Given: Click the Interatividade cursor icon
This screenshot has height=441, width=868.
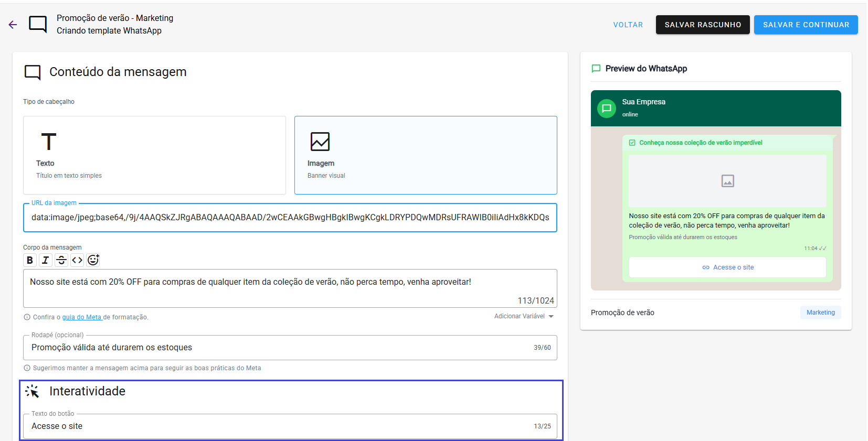Looking at the screenshot, I should click(32, 392).
